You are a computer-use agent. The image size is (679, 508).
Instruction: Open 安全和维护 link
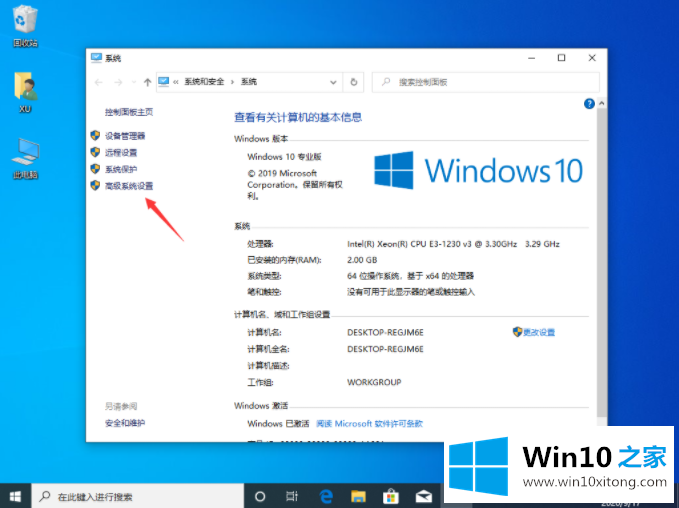tap(125, 423)
